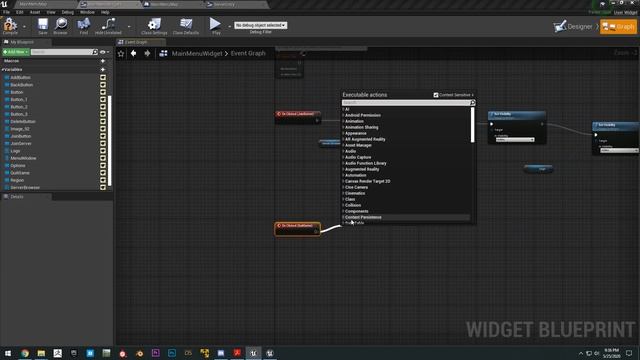Open the File menu
Viewport: 640px width, 360px height.
click(7, 12)
